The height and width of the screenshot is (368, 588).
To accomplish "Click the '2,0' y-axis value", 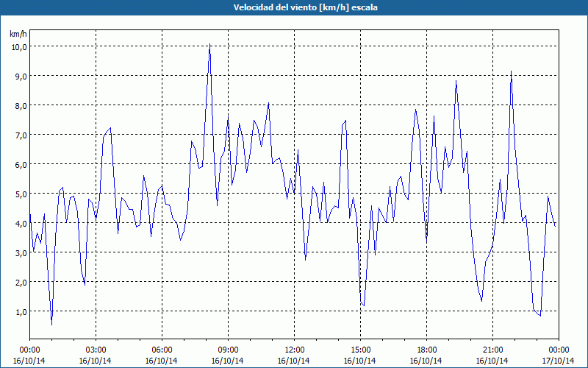I will tap(21, 283).
